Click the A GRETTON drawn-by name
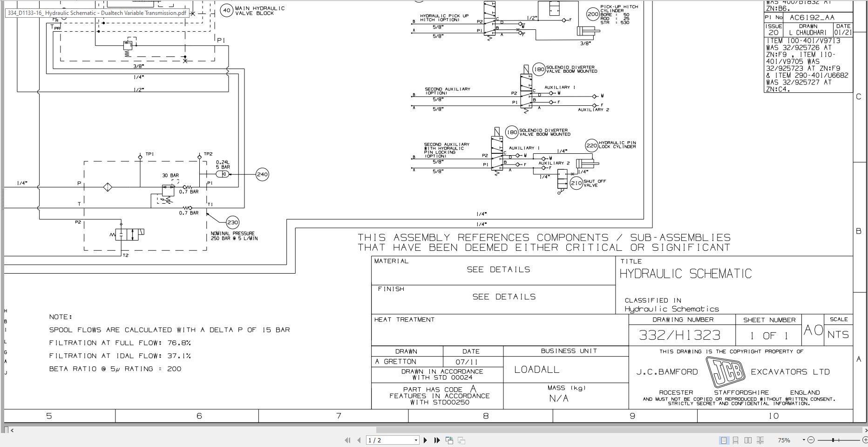 [x=395, y=362]
